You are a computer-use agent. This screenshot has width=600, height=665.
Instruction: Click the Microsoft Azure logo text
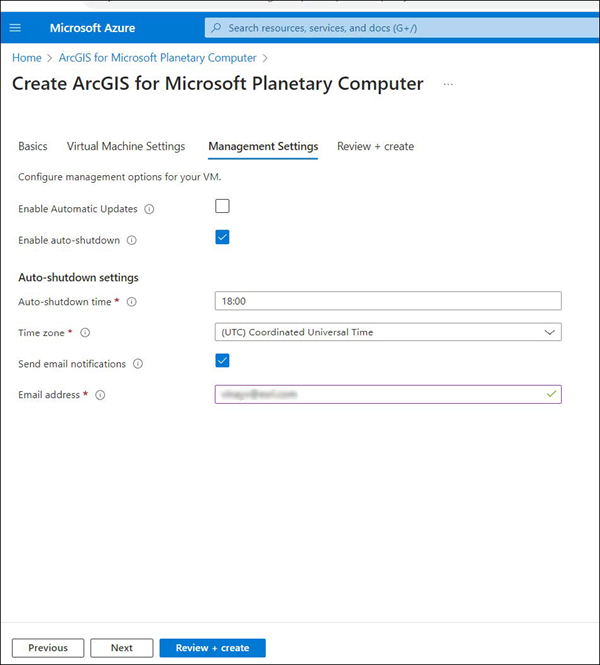coord(92,28)
